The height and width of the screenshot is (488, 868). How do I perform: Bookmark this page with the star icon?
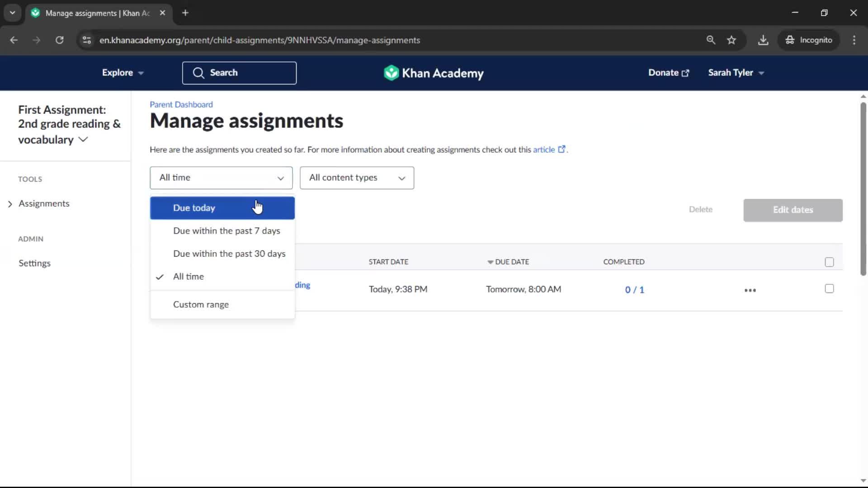pyautogui.click(x=731, y=40)
